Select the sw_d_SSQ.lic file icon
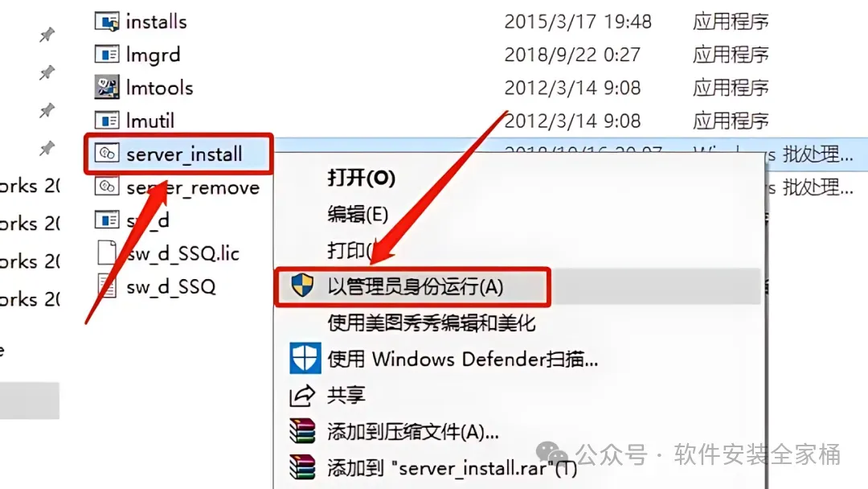 click(x=107, y=253)
